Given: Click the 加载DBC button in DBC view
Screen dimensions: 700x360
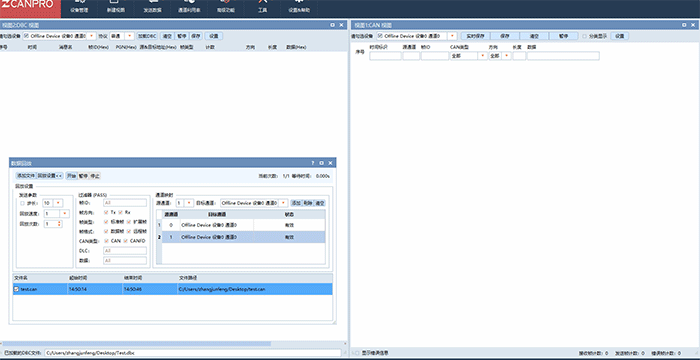Looking at the screenshot, I should 147,36.
